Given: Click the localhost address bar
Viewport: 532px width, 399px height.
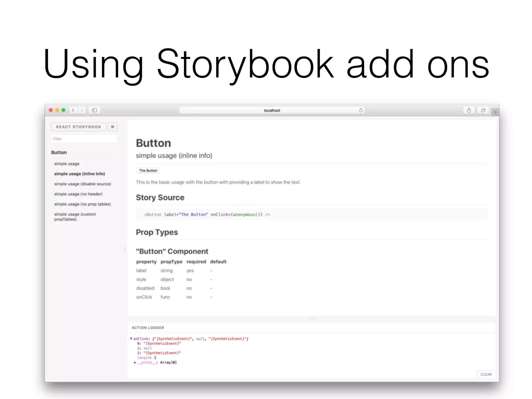Looking at the screenshot, I should [272, 110].
